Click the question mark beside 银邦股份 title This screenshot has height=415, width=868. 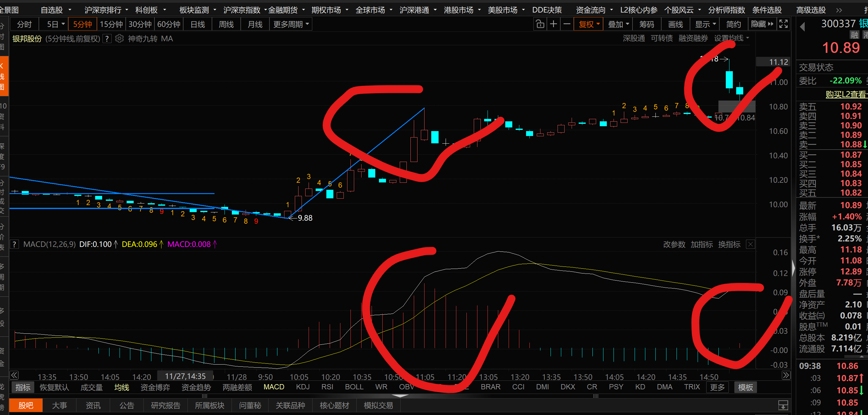coord(107,39)
